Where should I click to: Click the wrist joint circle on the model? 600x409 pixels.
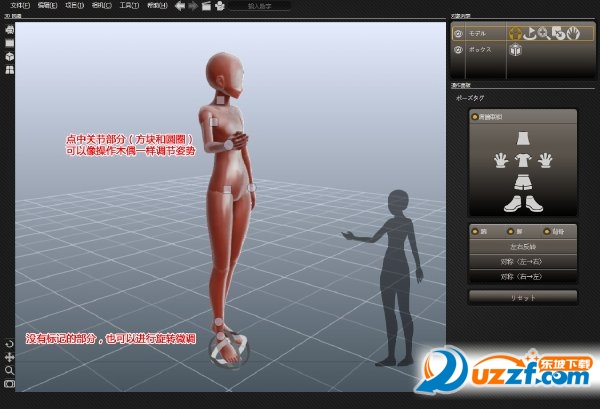pyautogui.click(x=228, y=145)
